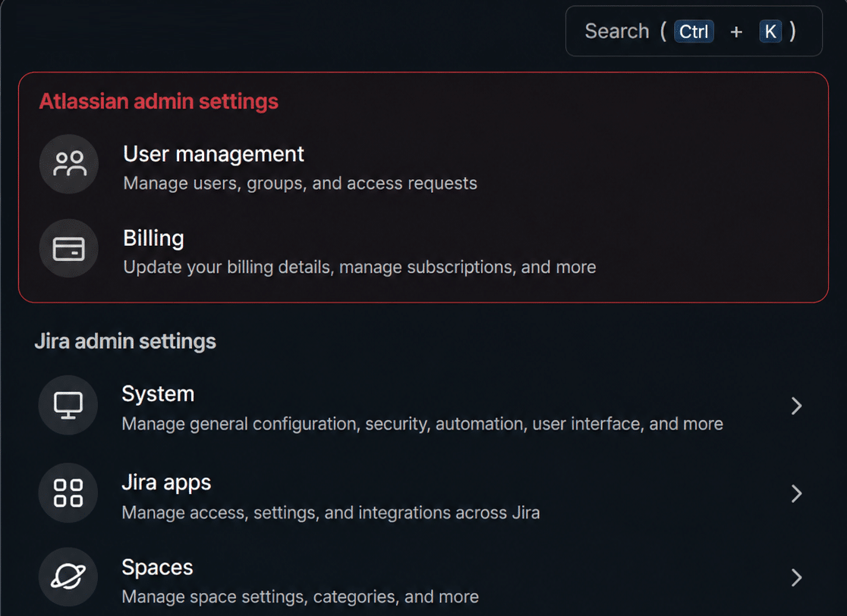Expand the Jira apps chevron arrow
Image resolution: width=847 pixels, height=616 pixels.
click(796, 494)
